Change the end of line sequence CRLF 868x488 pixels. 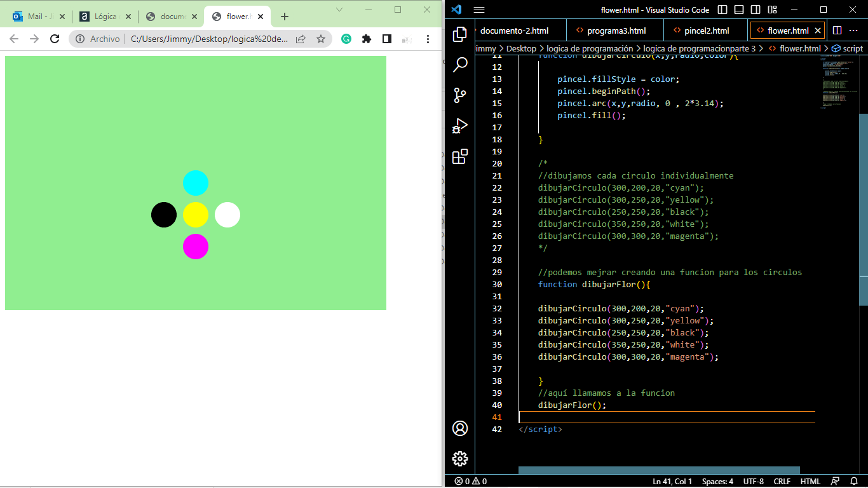click(782, 482)
